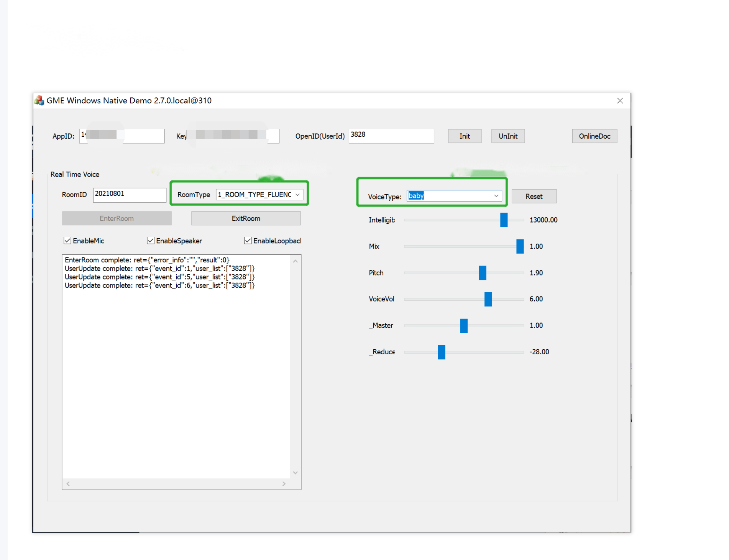This screenshot has height=560, width=729.
Task: Click the Key input field
Action: [233, 136]
